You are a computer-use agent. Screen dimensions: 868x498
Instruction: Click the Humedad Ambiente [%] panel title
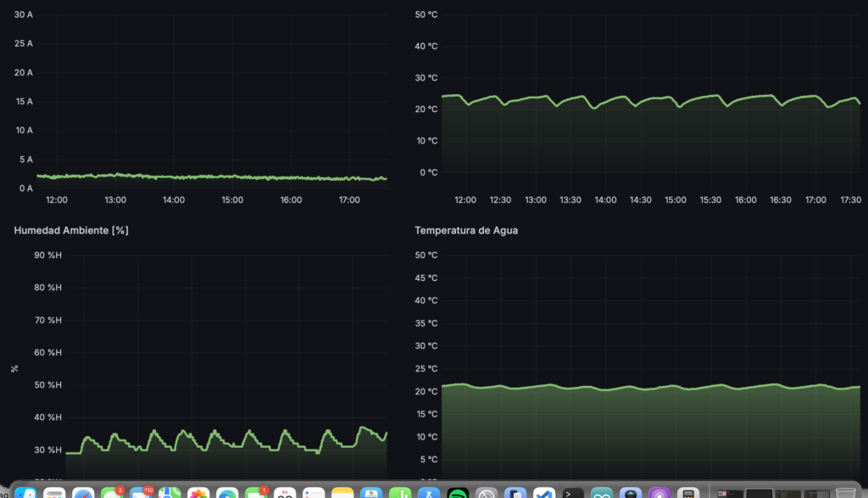click(71, 231)
